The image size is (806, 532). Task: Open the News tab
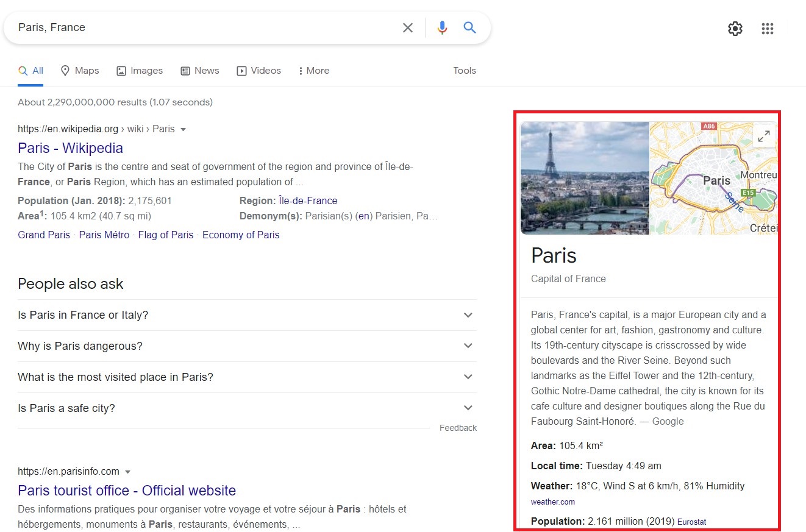(x=200, y=71)
